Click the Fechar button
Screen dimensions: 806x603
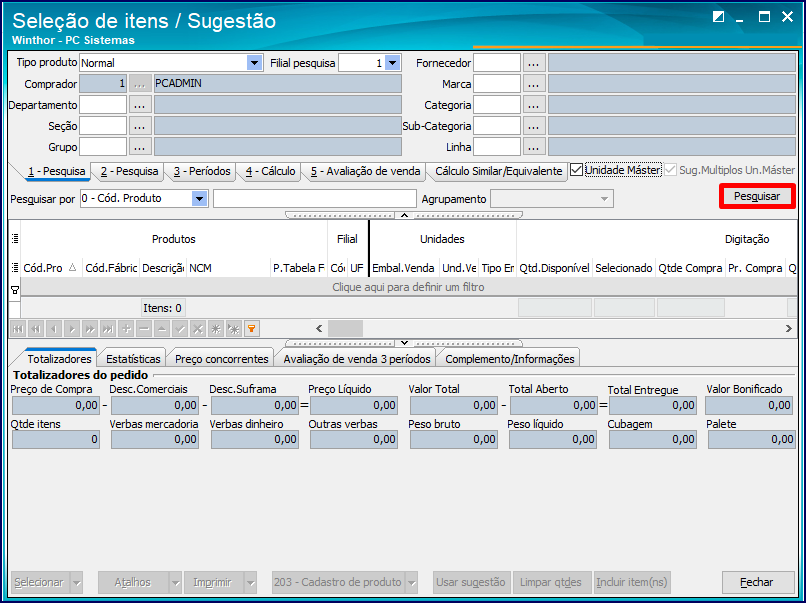click(757, 582)
